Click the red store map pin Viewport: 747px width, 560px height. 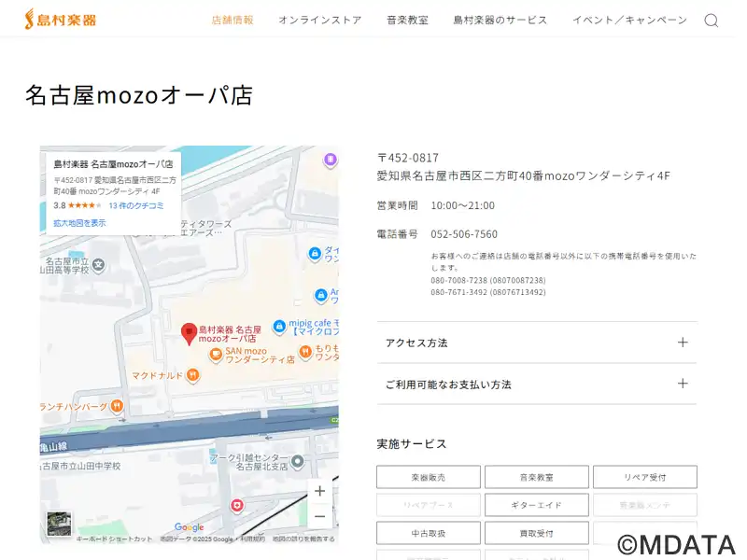tap(190, 333)
